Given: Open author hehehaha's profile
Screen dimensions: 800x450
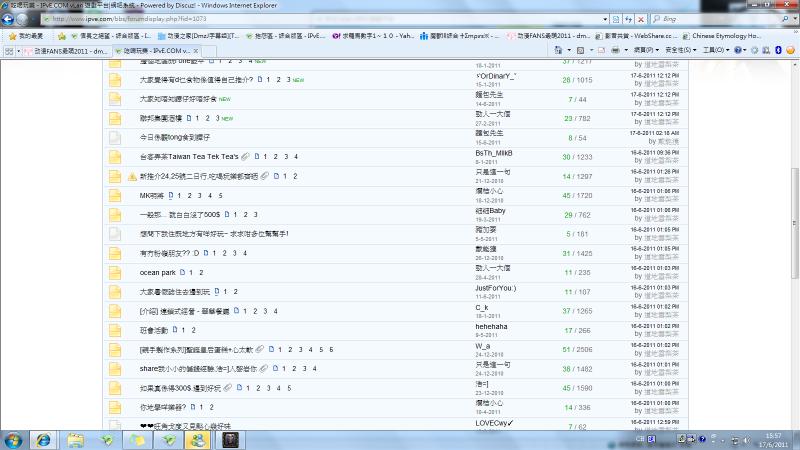Looking at the screenshot, I should pos(491,327).
